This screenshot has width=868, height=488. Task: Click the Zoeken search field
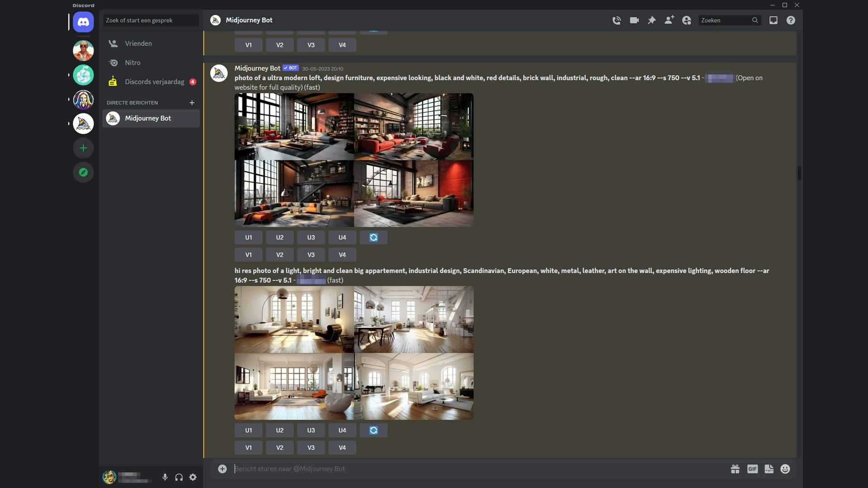pyautogui.click(x=725, y=20)
